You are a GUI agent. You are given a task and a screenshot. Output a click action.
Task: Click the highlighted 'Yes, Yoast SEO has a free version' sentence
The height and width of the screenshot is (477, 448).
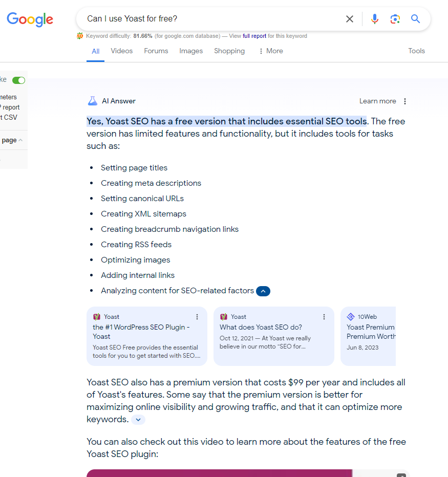(x=227, y=121)
